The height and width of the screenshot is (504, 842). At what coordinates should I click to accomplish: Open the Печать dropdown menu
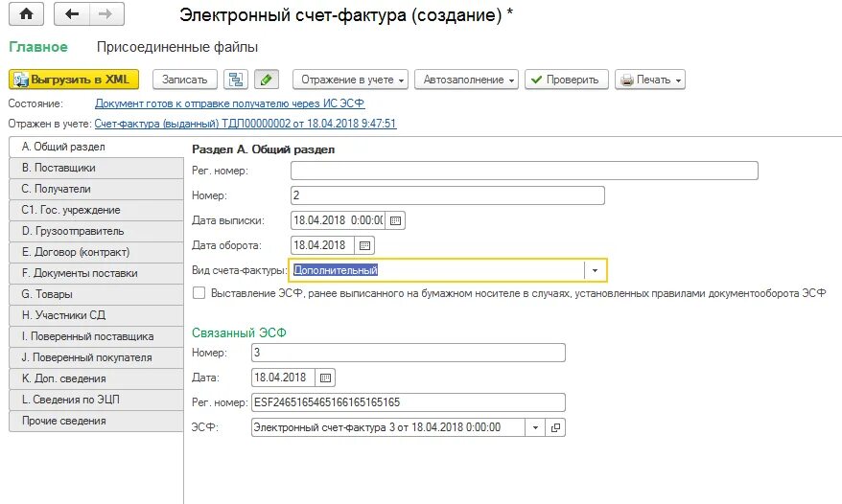click(x=650, y=80)
